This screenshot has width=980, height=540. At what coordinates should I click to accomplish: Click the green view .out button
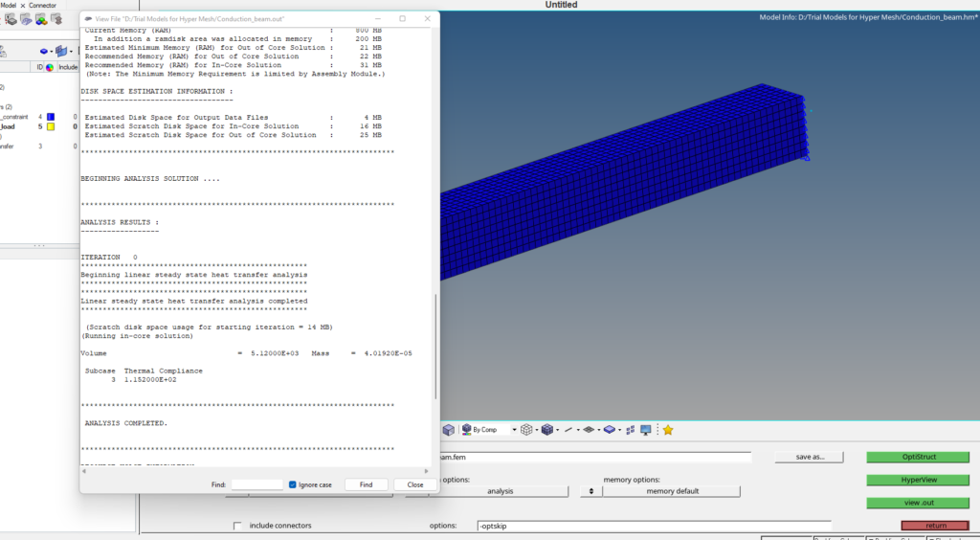pos(918,503)
